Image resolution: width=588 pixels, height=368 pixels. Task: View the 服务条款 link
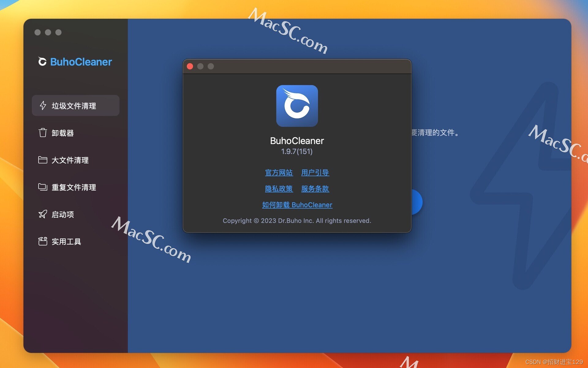click(x=315, y=188)
